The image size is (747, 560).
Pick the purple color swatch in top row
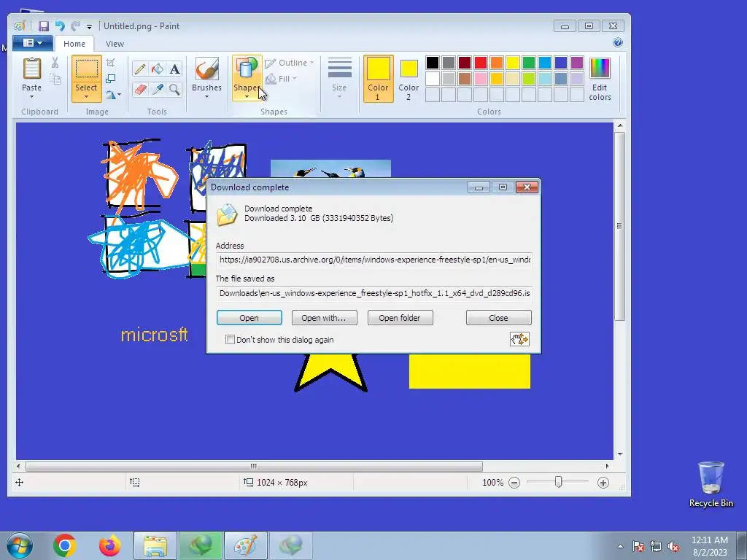577,63
